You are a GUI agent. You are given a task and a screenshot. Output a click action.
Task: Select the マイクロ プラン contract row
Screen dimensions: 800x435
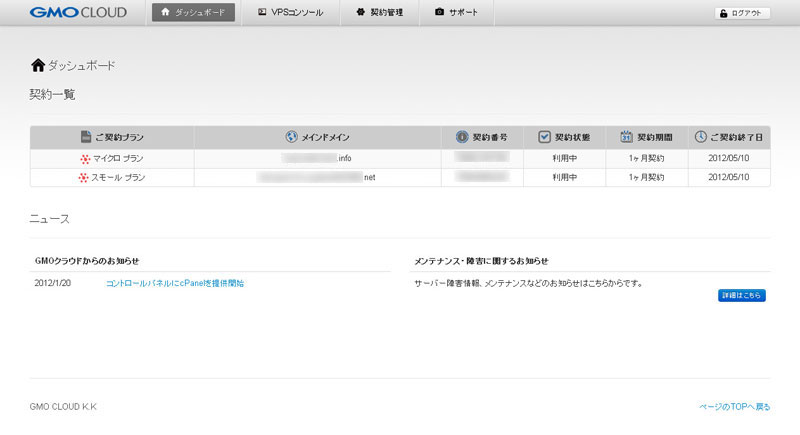[x=118, y=159]
